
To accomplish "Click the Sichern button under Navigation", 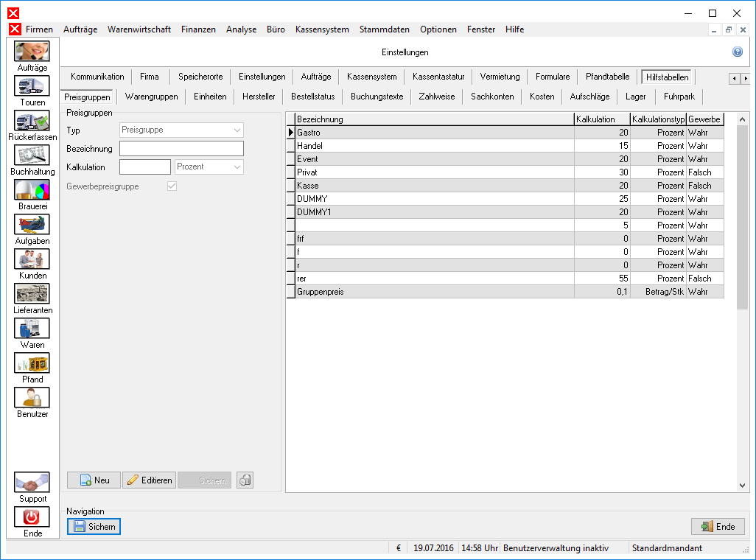I will click(94, 526).
